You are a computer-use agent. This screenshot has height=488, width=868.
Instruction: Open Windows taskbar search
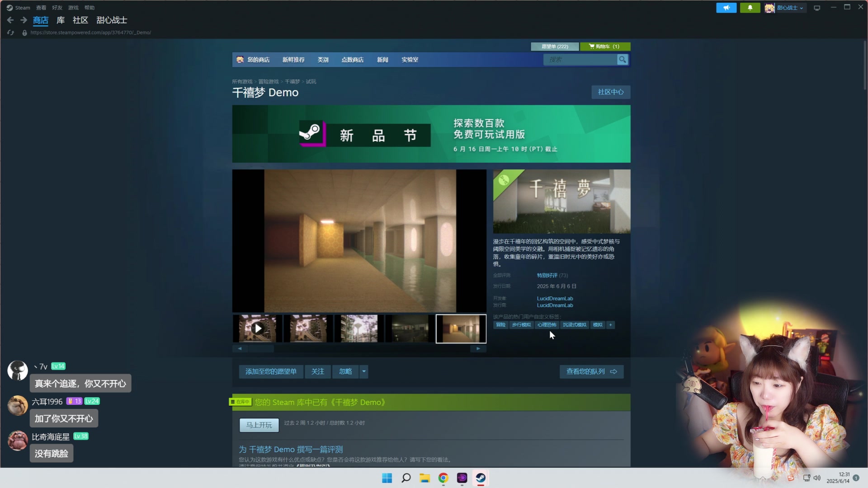tap(406, 478)
